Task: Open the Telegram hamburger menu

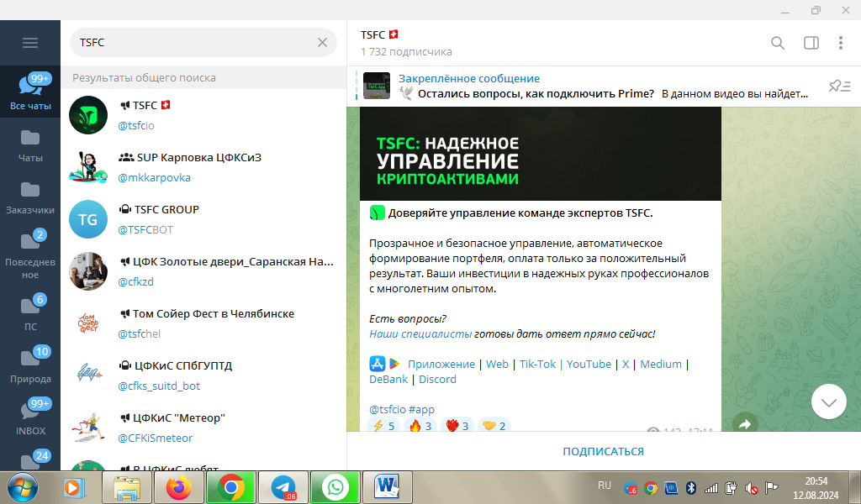Action: click(30, 43)
